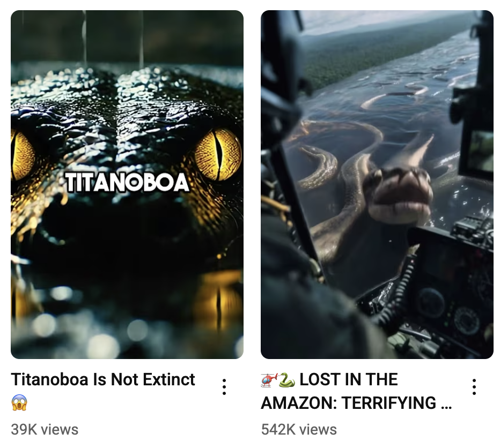The image size is (500, 448).
Task: Open more options for Titanoboa Is Not Extinct
Action: 224,387
